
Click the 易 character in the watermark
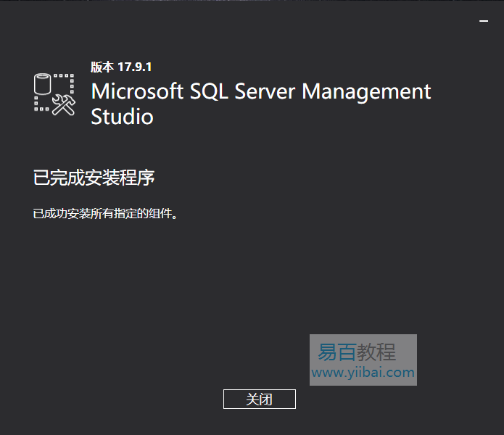pyautogui.click(x=327, y=353)
